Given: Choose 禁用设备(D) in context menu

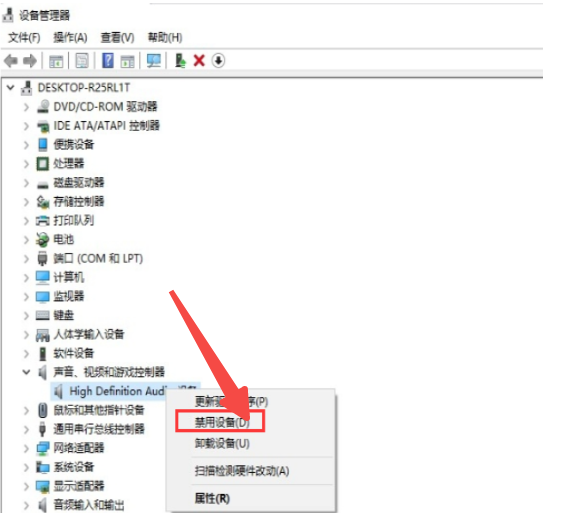Looking at the screenshot, I should 222,422.
